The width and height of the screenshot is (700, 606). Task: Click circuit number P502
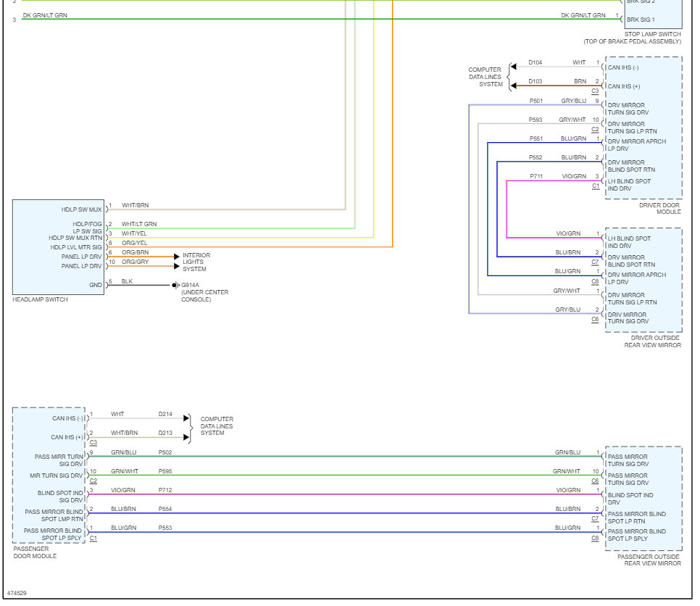click(x=165, y=452)
